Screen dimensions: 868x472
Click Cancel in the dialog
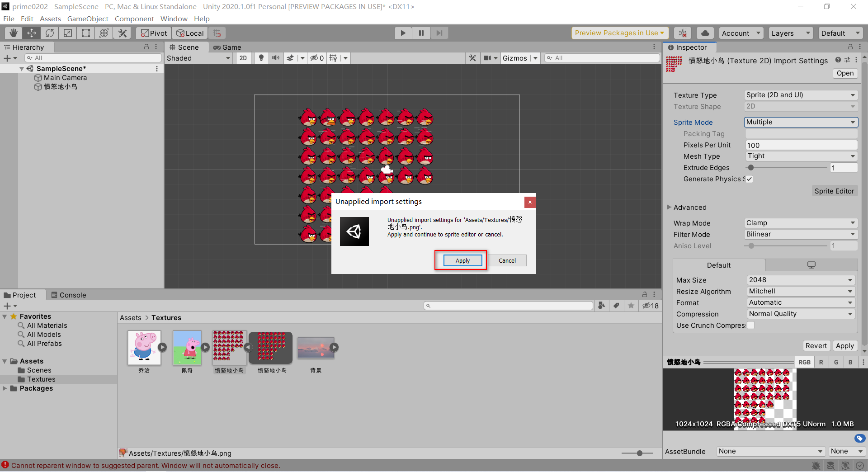[x=507, y=260]
